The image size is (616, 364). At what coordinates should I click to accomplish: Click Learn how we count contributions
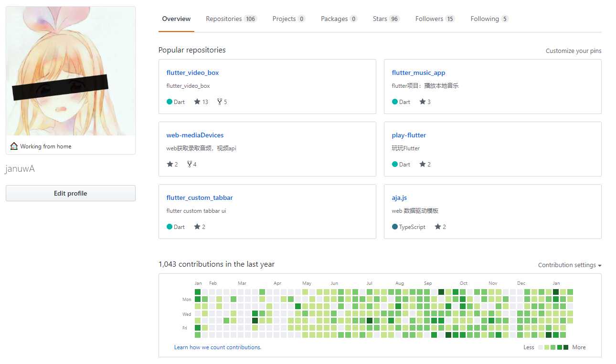coord(218,347)
